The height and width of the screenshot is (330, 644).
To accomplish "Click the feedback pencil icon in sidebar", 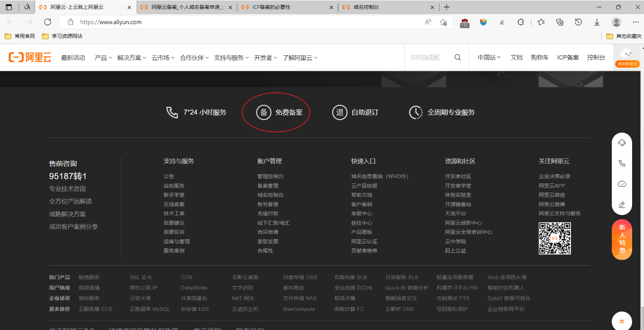I will (x=622, y=204).
